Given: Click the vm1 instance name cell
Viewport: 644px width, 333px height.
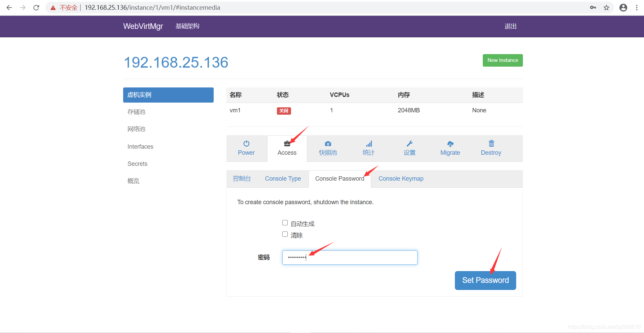Looking at the screenshot, I should 235,110.
